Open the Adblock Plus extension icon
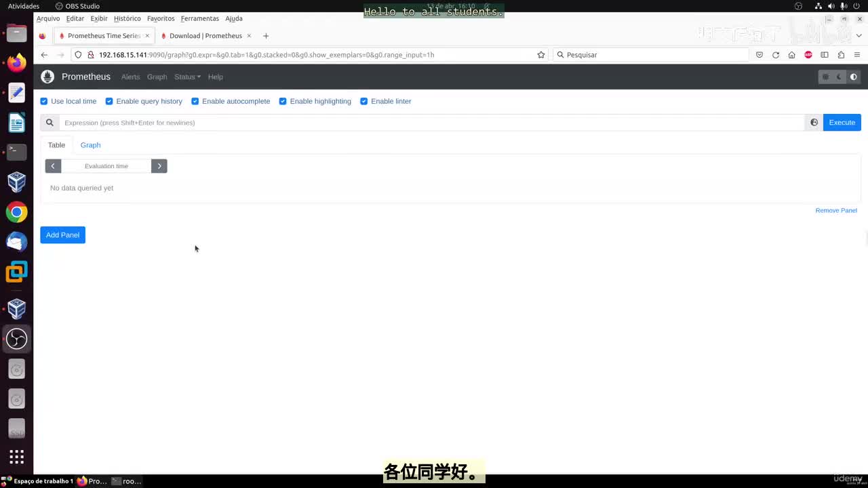The height and width of the screenshot is (488, 868). click(x=808, y=55)
